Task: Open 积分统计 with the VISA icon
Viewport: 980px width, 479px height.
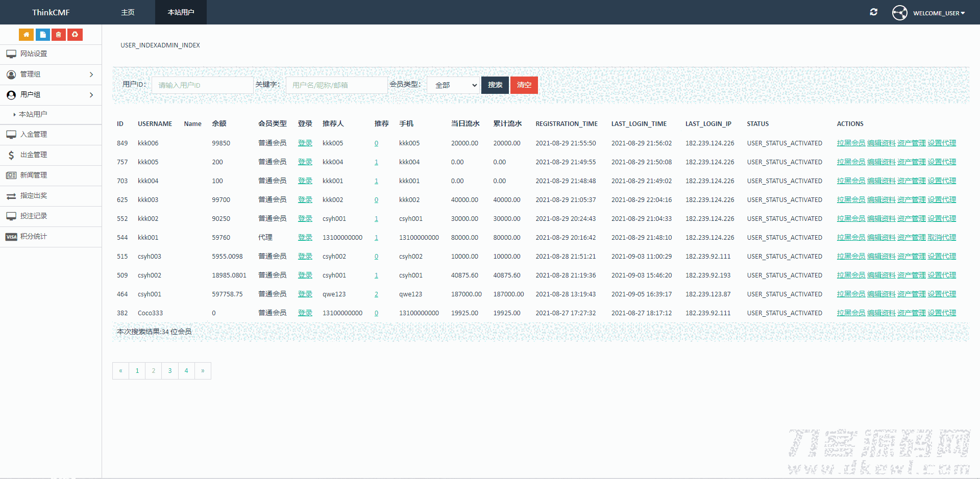Action: point(34,237)
